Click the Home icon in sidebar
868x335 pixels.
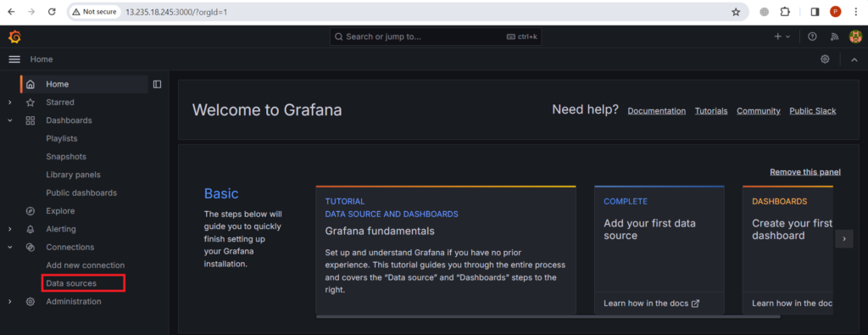click(31, 84)
